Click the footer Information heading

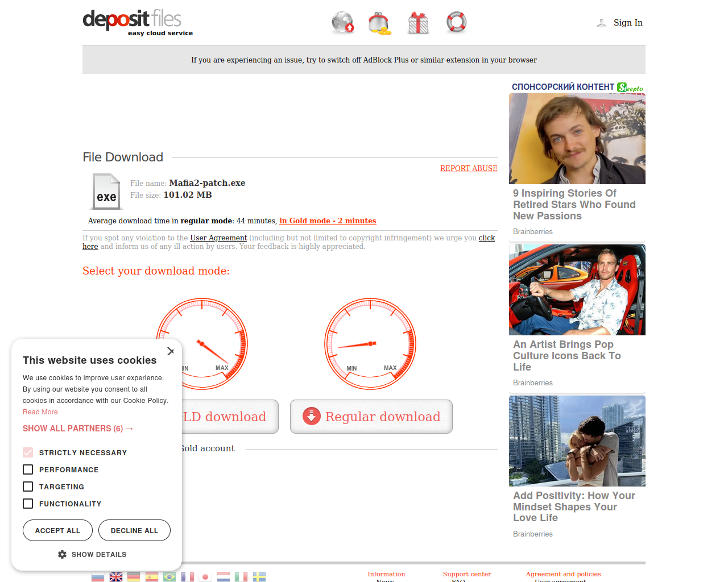tap(386, 574)
